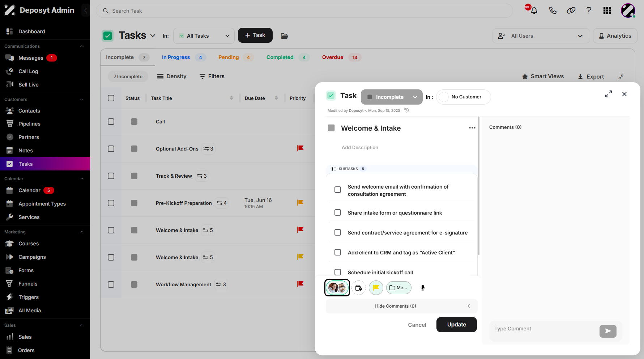Click the yellow priority flag chip
Screen dimensions: 644x359
(376, 288)
